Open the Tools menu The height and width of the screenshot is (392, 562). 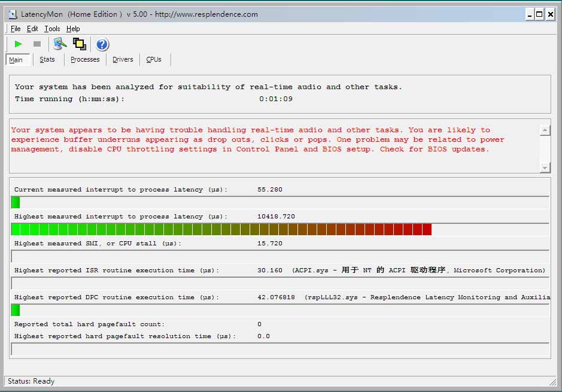pyautogui.click(x=52, y=29)
